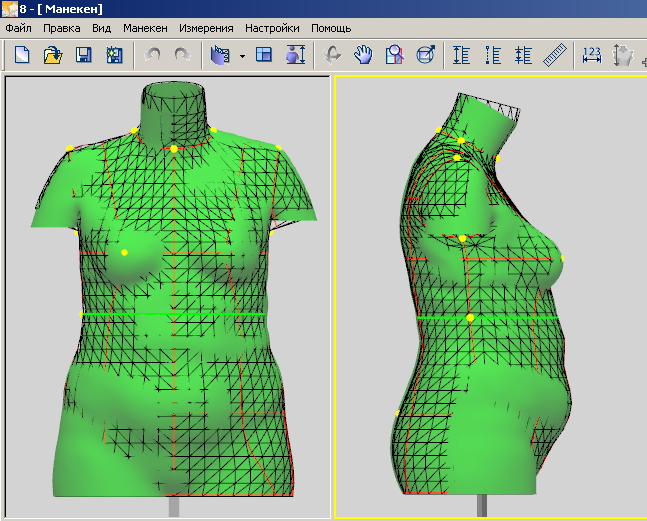Click the Помощь menu

coord(331,28)
